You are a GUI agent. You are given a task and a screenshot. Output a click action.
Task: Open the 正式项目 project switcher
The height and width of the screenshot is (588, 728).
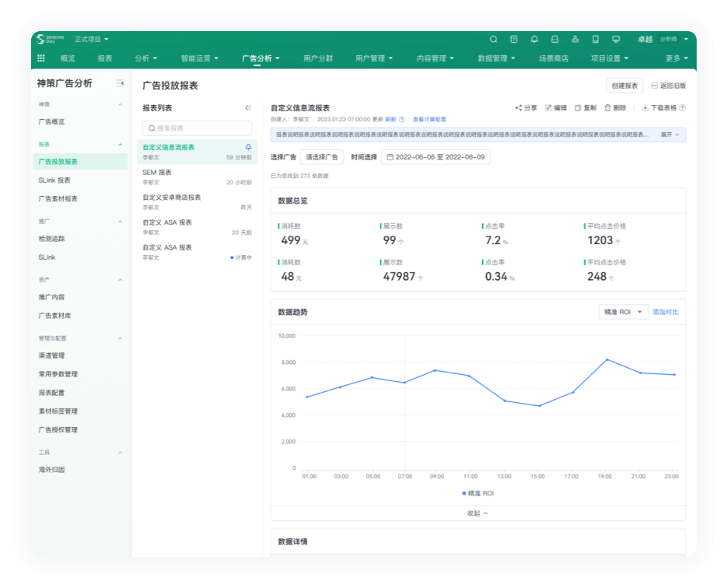92,39
